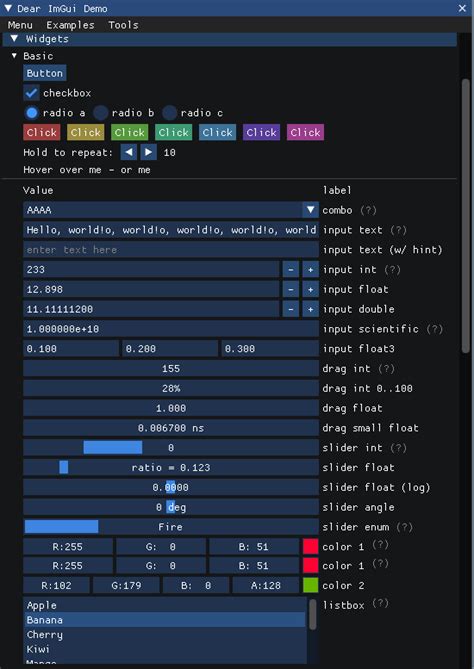This screenshot has width=474, height=669.
Task: Open the Tools menu
Action: [123, 25]
